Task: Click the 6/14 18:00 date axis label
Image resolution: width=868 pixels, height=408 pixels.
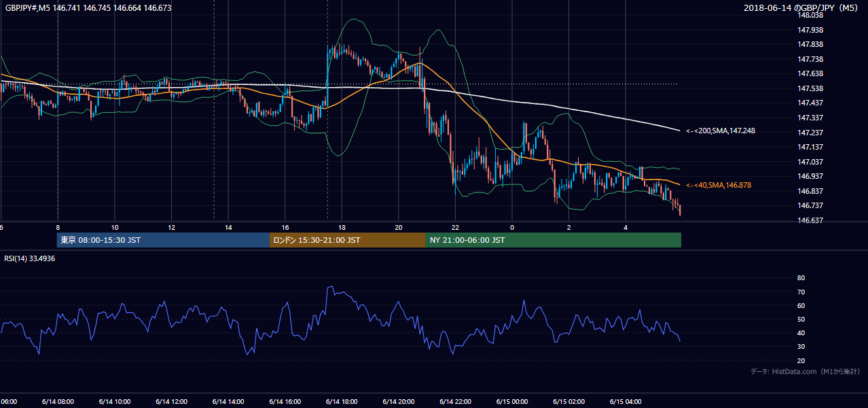Action: (342, 401)
